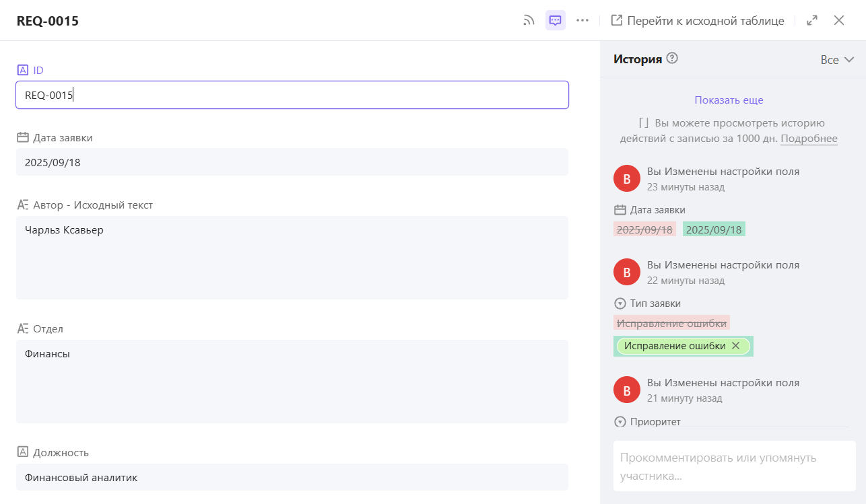
Task: Click the "История" panel heading
Action: 638,59
